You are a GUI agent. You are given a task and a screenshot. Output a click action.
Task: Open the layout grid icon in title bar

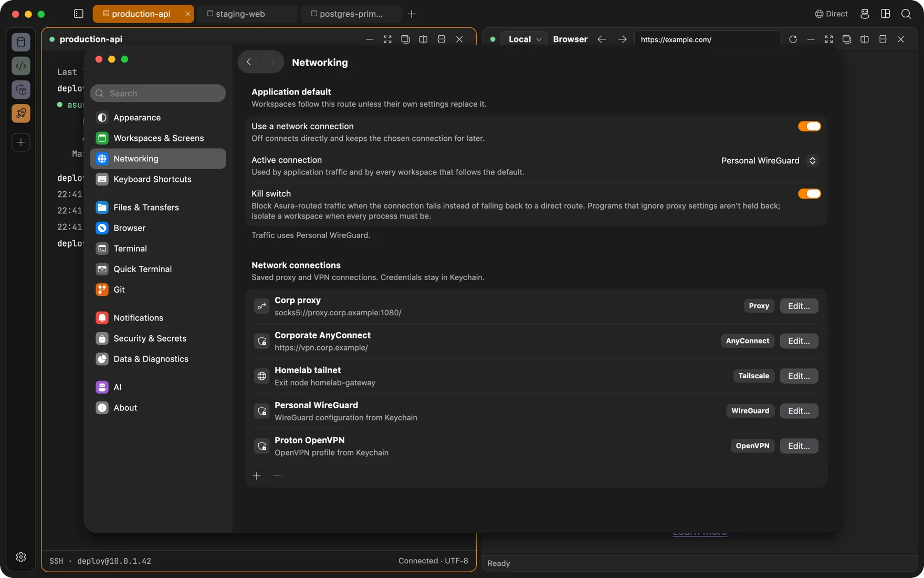[x=886, y=14]
